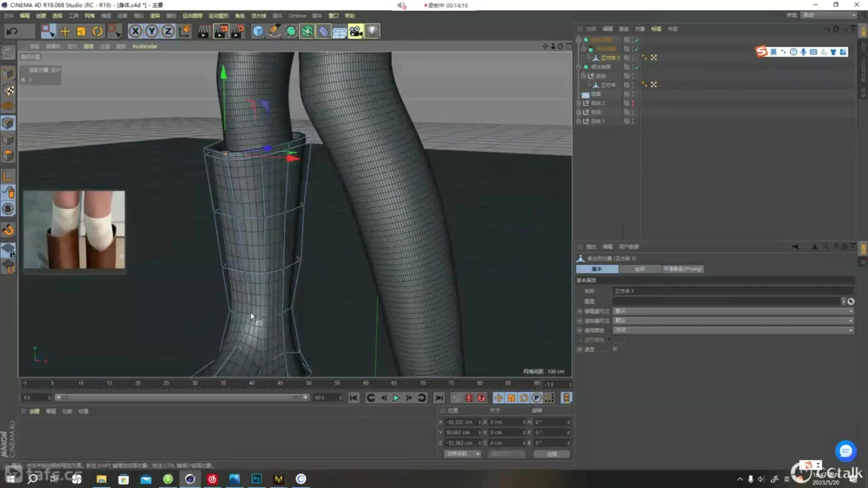This screenshot has height=488, width=868.
Task: Switch to Model mode in left sidebar
Action: coord(8,73)
